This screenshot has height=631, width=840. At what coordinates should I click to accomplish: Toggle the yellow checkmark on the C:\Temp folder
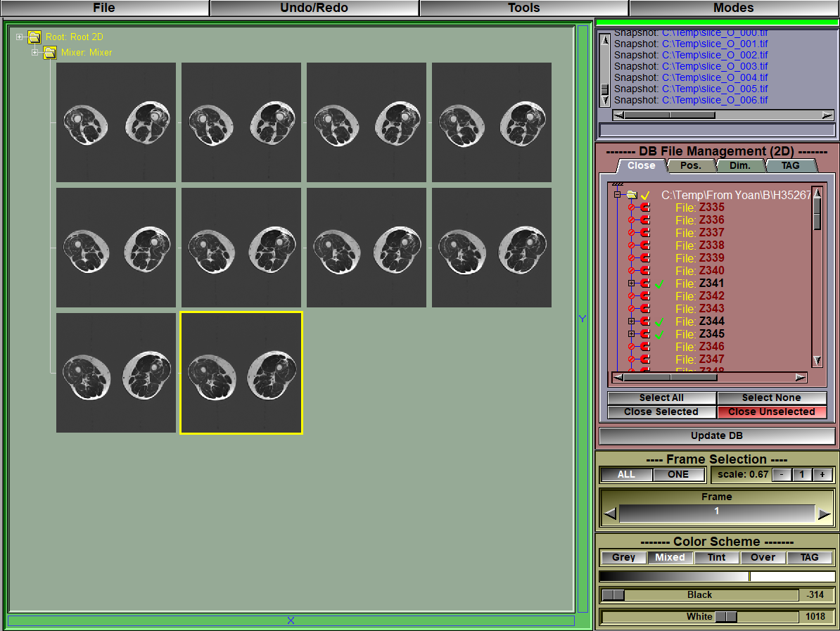[x=645, y=196]
